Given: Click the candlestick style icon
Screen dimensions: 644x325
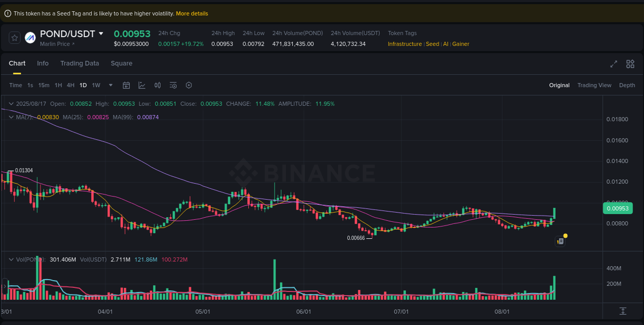Looking at the screenshot, I should (158, 85).
